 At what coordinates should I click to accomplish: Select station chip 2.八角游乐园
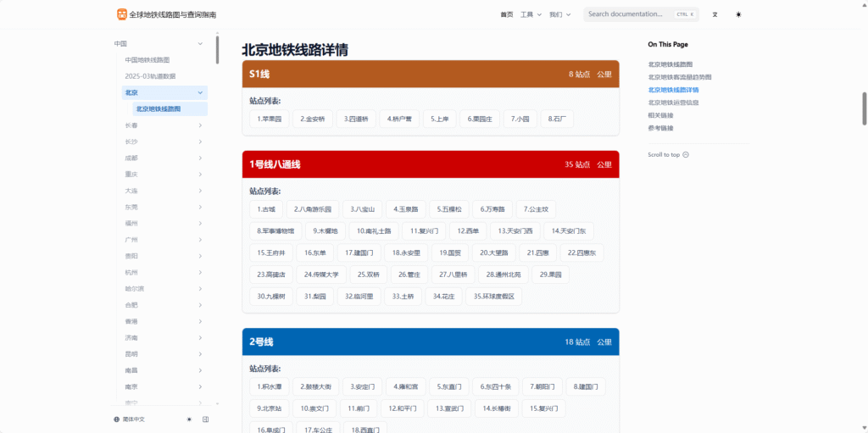(x=312, y=209)
